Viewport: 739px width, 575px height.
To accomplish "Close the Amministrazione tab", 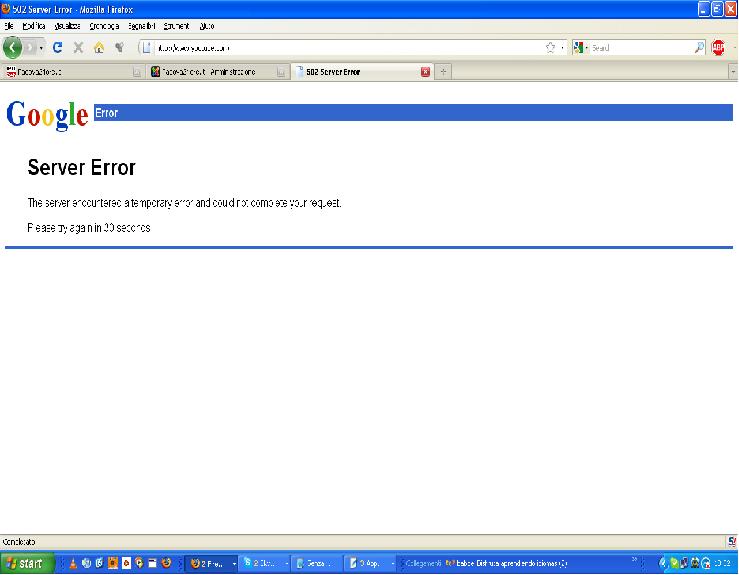I will 280,72.
